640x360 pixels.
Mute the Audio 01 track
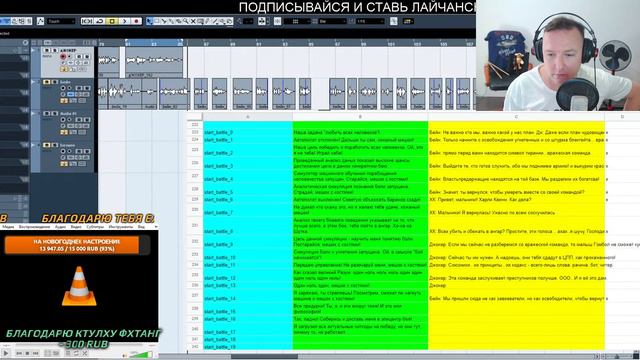(47, 113)
